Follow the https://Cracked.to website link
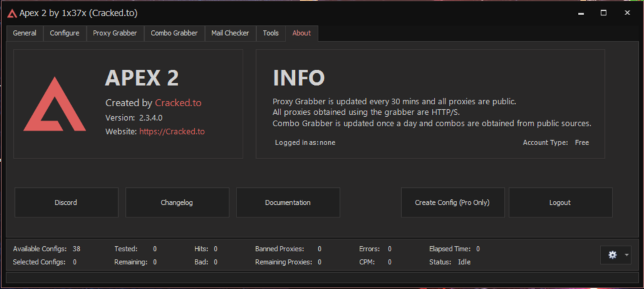The height and width of the screenshot is (289, 644). click(172, 132)
